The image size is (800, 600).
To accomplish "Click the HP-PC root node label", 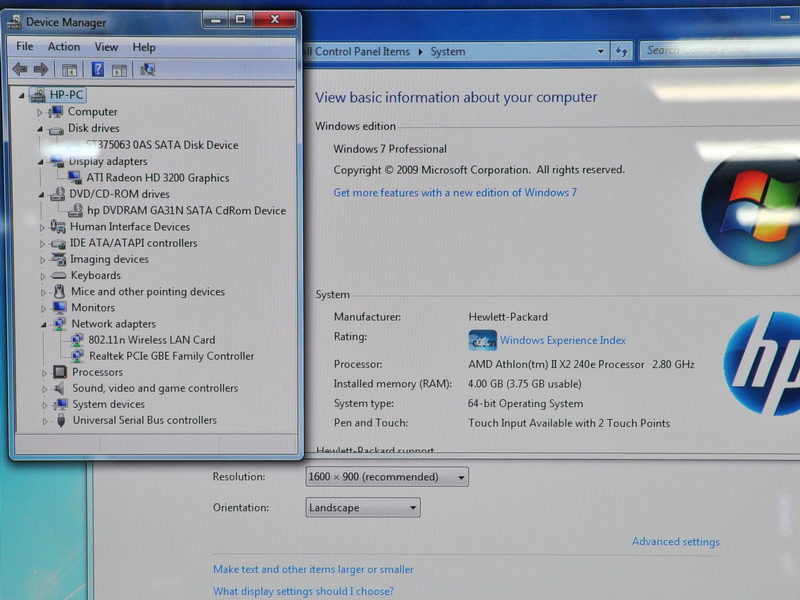I will [66, 95].
